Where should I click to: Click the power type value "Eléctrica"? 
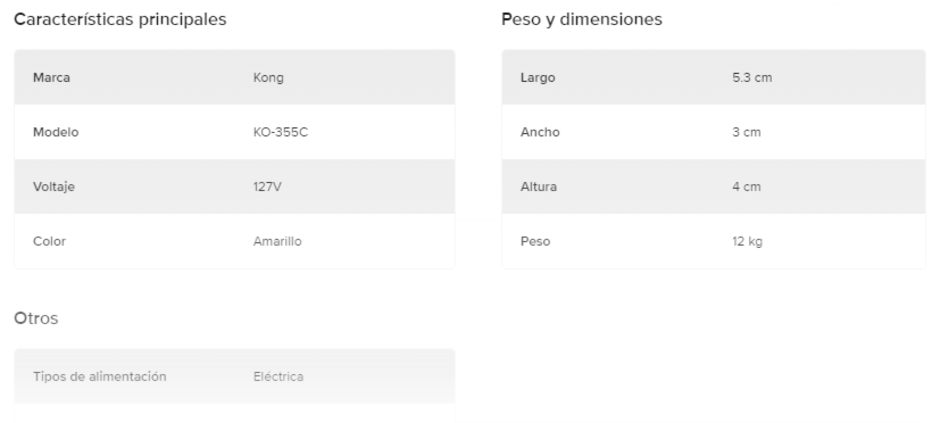pos(279,376)
